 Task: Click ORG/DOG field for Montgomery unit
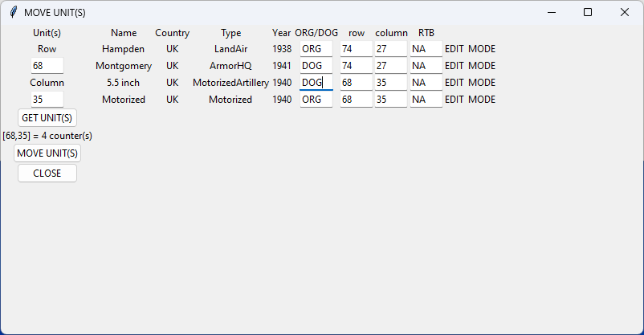tap(316, 66)
